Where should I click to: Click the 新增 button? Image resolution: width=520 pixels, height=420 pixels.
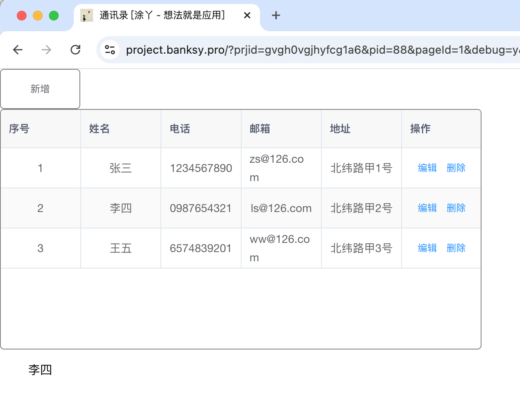(x=40, y=89)
